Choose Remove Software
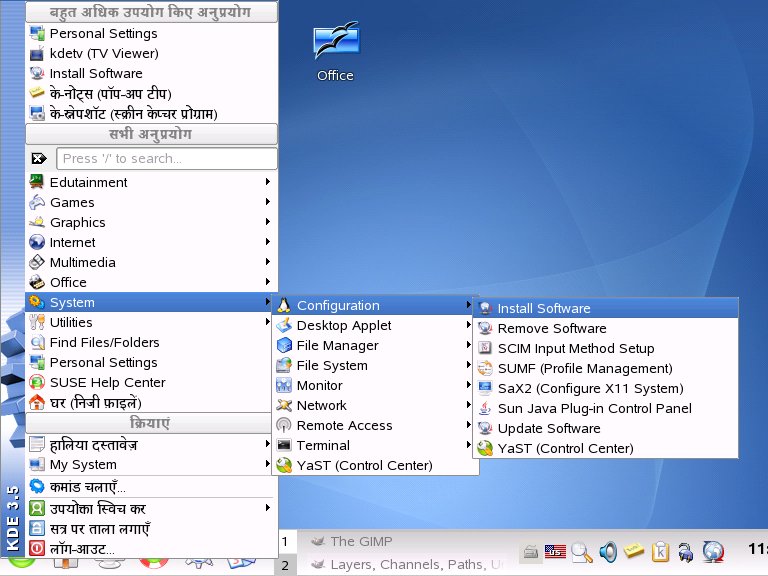768x576 pixels. point(606,328)
